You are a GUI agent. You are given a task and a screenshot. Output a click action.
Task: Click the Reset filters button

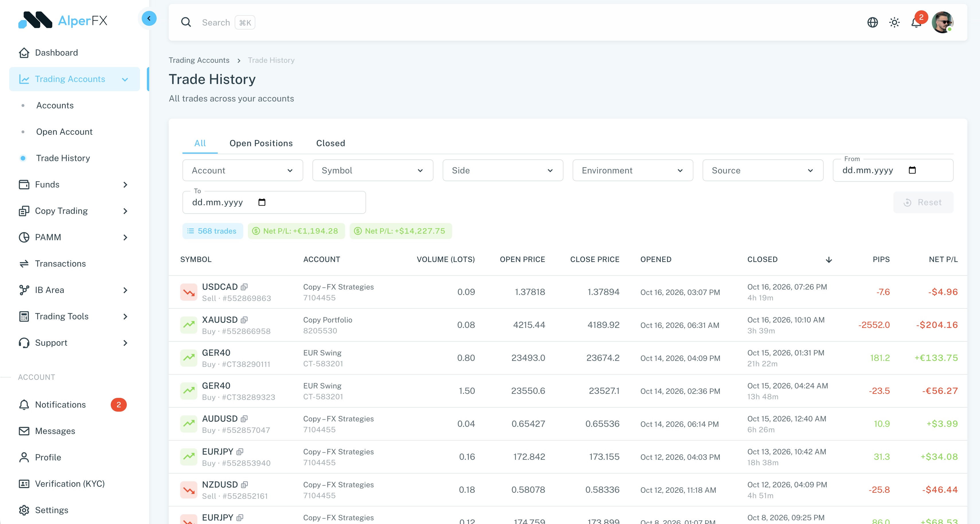[x=923, y=202]
